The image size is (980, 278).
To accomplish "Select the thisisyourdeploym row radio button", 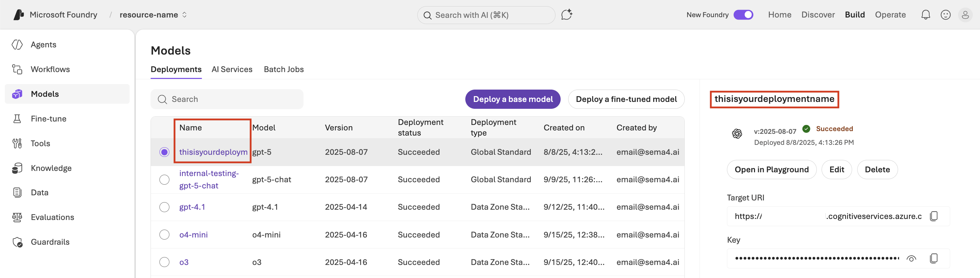I will pos(164,152).
